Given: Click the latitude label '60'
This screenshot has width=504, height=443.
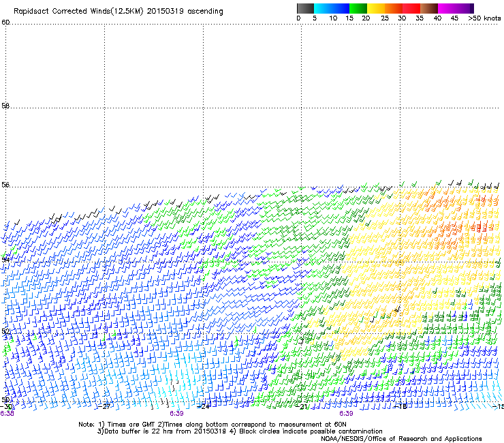Looking at the screenshot, I should tap(5, 22).
